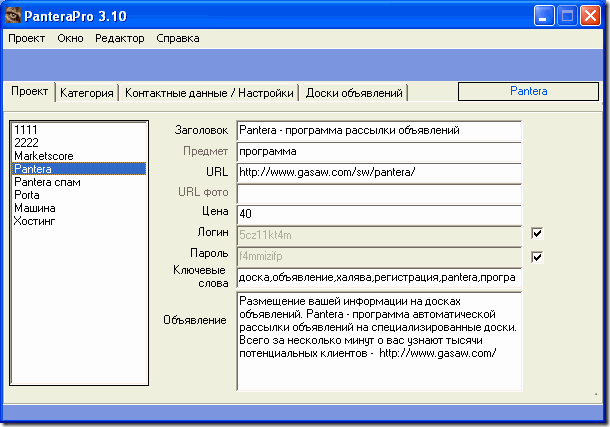The width and height of the screenshot is (610, 427).
Task: Click the Цена field showing 40
Action: 379,214
